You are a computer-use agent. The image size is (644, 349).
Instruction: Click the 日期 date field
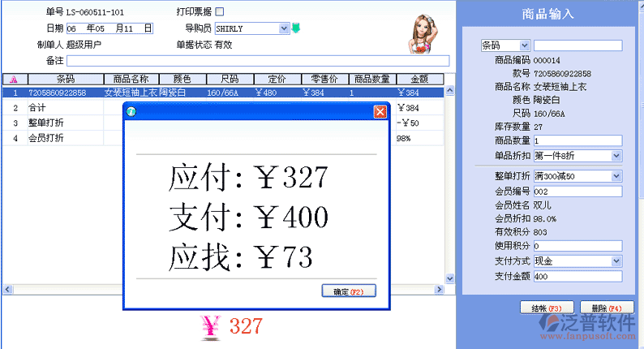109,28
